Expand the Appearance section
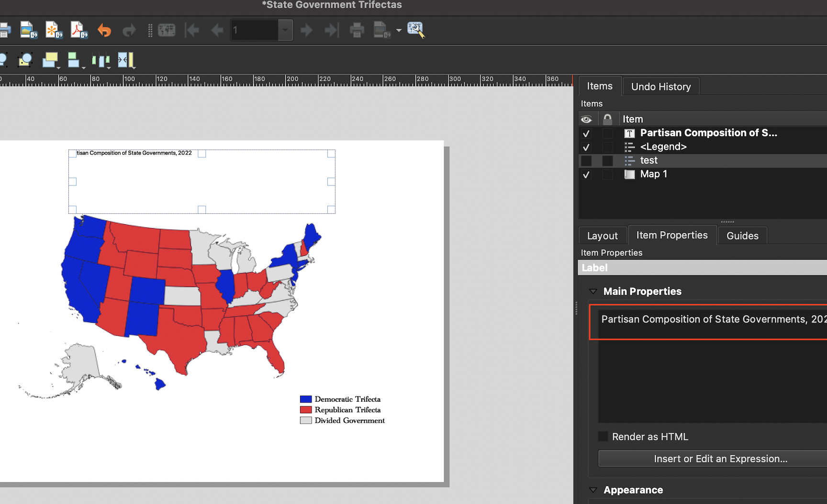 point(593,490)
